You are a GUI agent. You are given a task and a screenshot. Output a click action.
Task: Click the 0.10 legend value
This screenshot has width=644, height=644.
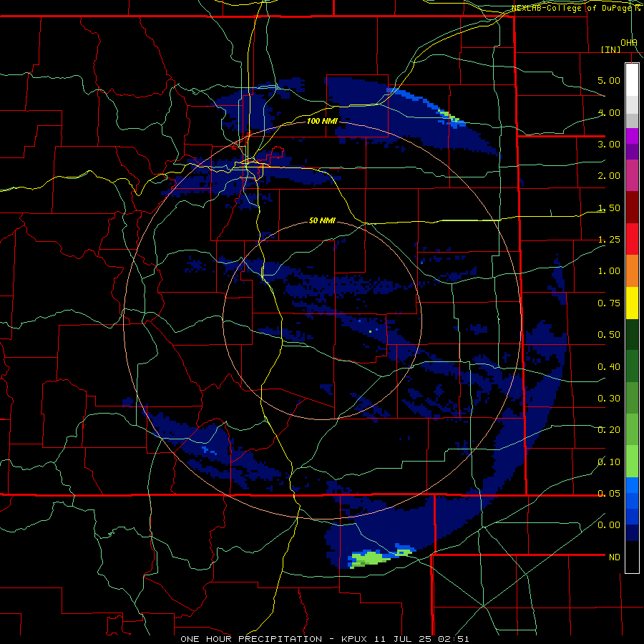(609, 462)
